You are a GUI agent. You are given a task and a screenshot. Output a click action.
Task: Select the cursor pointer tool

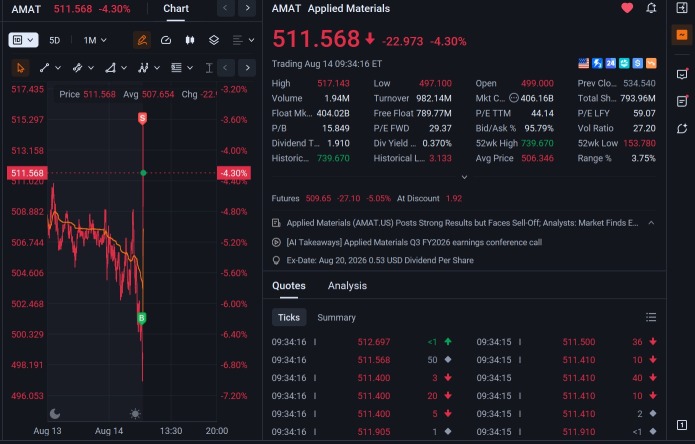tap(20, 68)
